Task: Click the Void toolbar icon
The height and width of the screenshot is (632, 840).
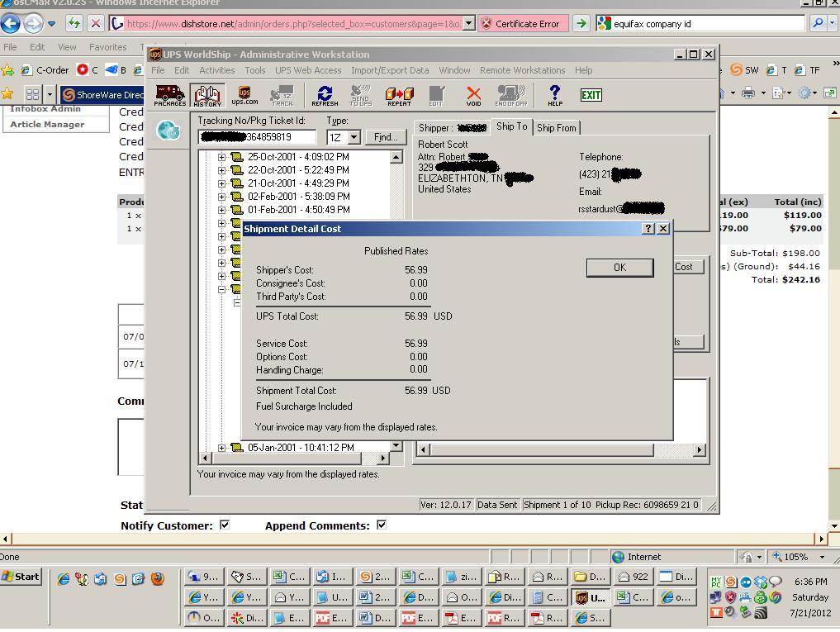Action: tap(473, 95)
